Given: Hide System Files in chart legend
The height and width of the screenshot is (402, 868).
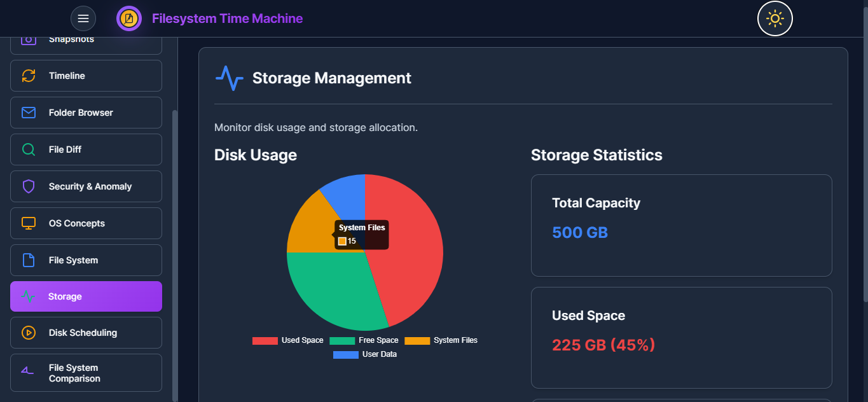Looking at the screenshot, I should coord(441,340).
